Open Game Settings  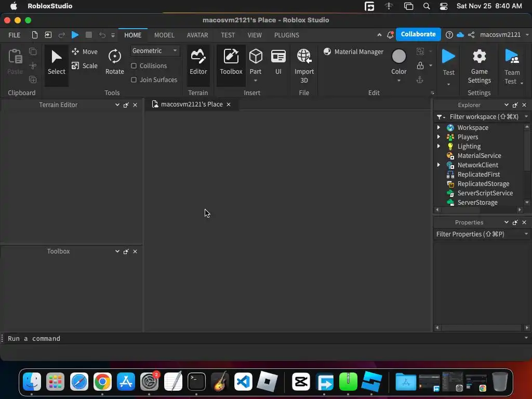tap(479, 66)
